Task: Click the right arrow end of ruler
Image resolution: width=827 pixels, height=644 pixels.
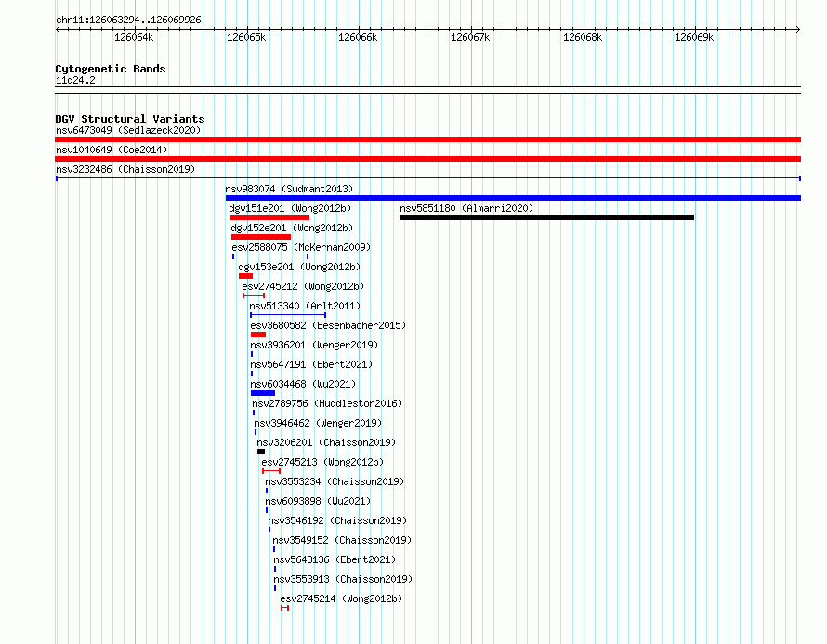Action: click(x=798, y=29)
